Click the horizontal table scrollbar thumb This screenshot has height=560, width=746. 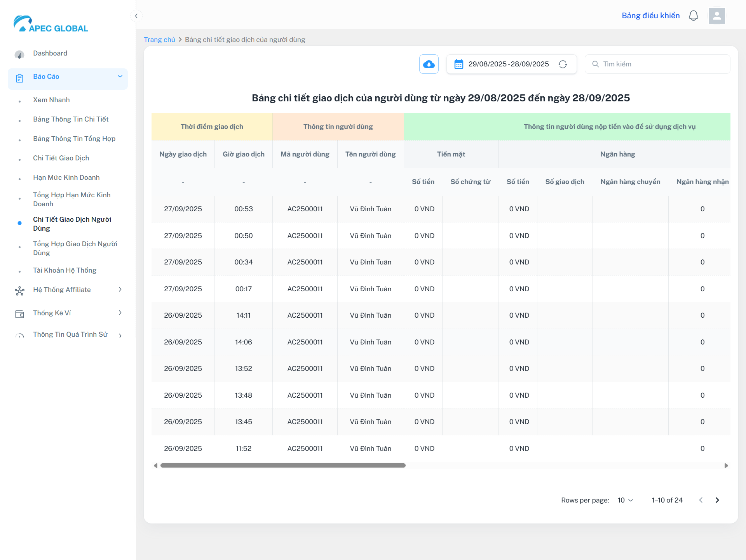[282, 465]
